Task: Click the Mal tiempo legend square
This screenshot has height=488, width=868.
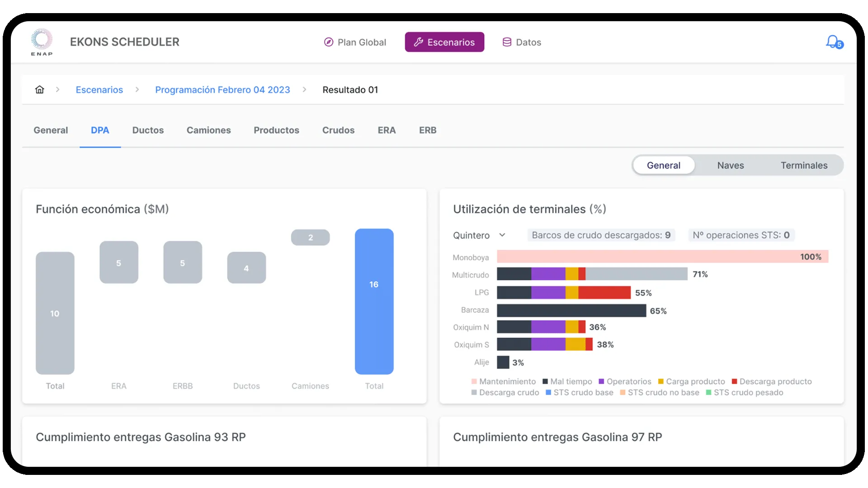Action: 545,381
